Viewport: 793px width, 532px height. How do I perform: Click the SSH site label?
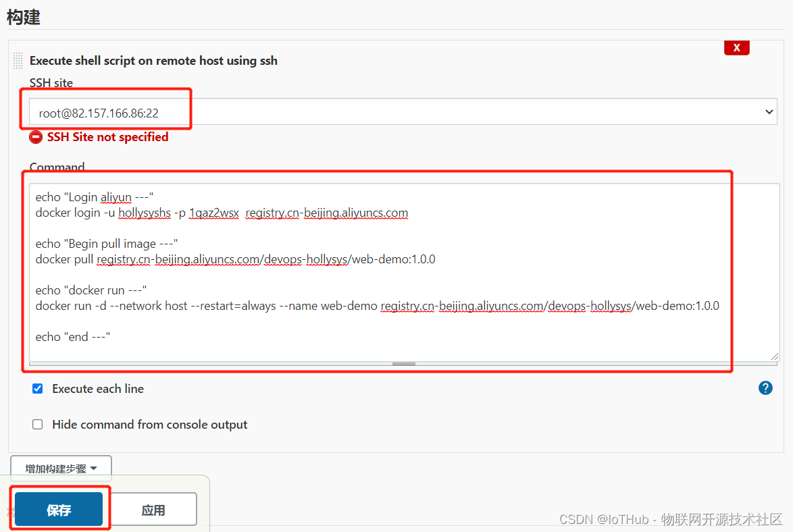pyautogui.click(x=51, y=83)
